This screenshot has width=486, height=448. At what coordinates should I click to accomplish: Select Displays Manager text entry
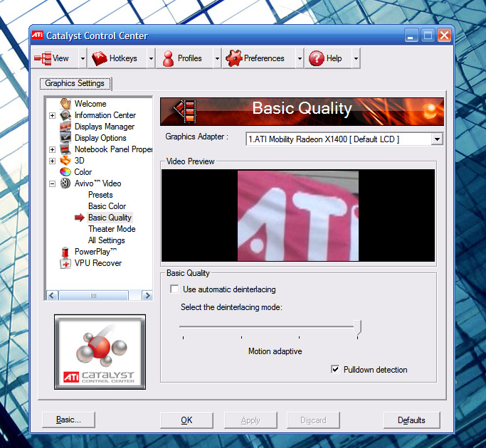[105, 127]
